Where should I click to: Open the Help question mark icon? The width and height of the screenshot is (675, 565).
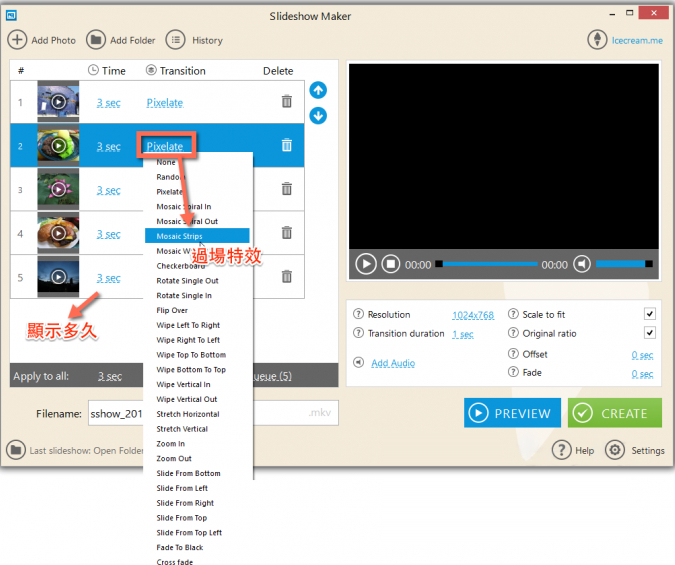[562, 450]
